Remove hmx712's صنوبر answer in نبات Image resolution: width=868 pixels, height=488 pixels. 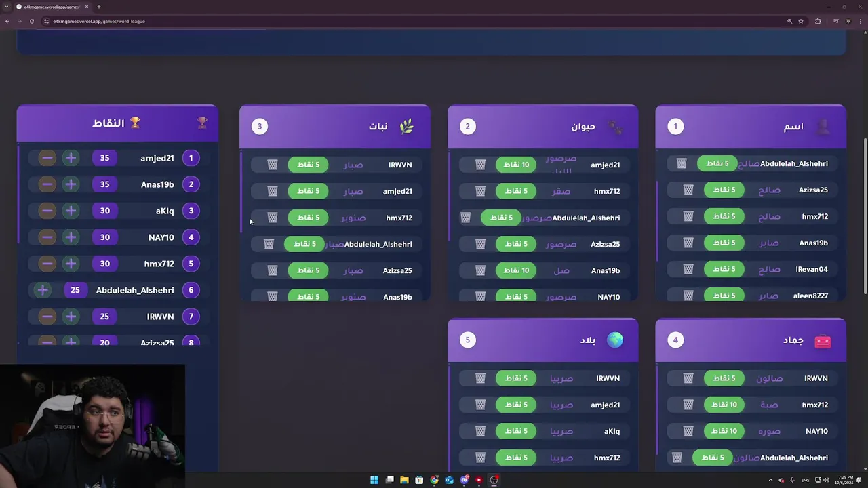(273, 218)
